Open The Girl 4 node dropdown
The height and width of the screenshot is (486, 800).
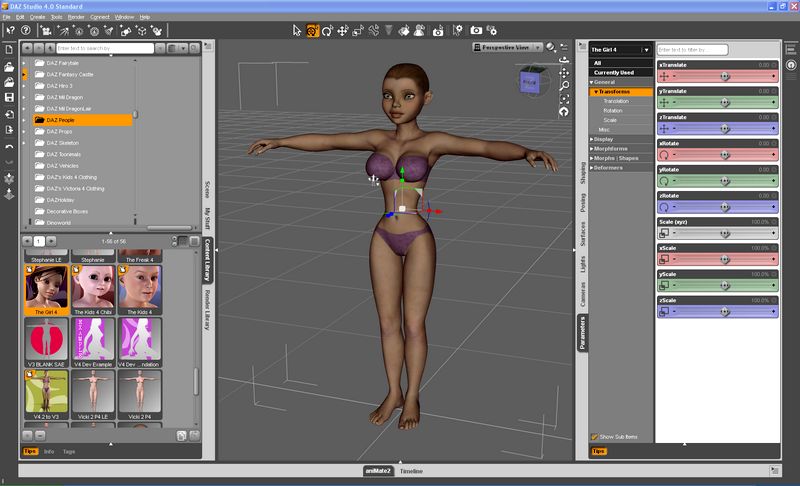[646, 50]
